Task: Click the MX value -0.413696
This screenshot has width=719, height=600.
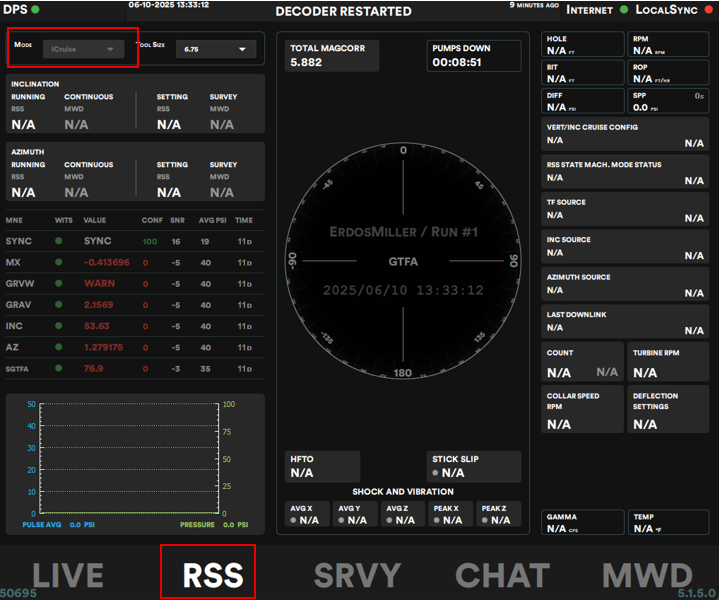Action: point(106,262)
